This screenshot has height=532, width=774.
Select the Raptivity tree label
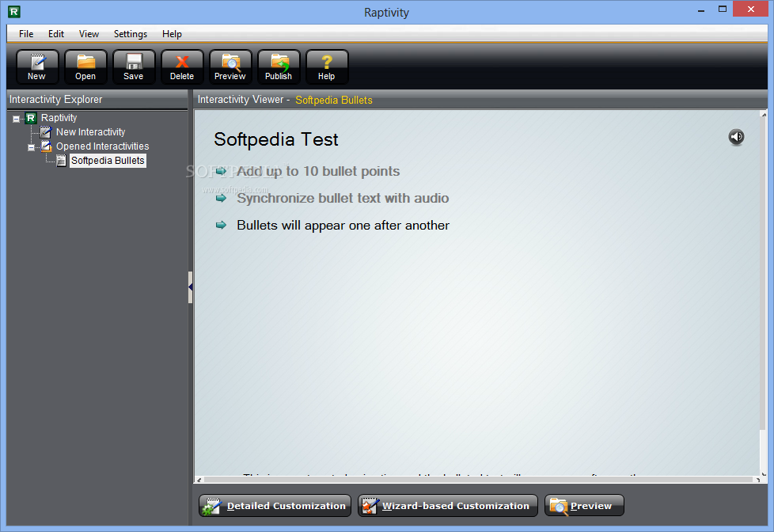point(59,118)
